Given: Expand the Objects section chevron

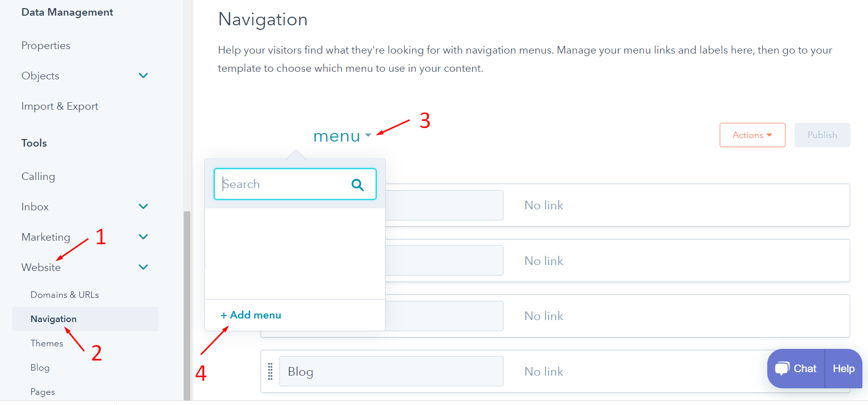Looking at the screenshot, I should pyautogui.click(x=143, y=75).
